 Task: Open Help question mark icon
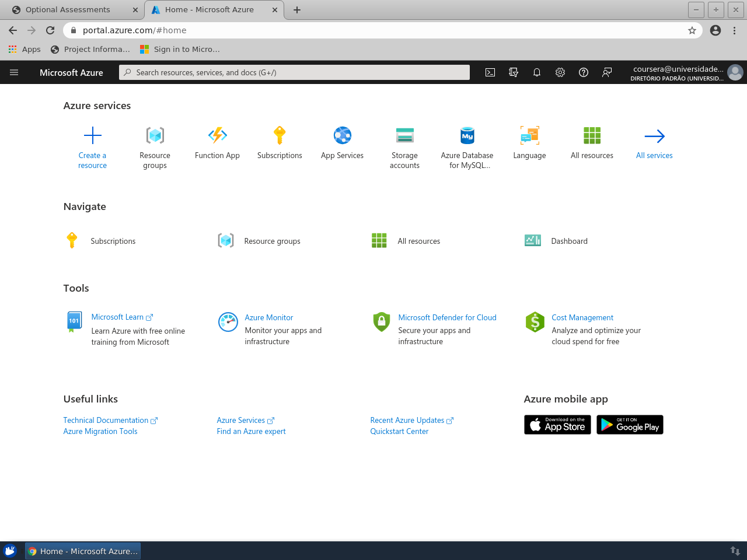coord(584,72)
